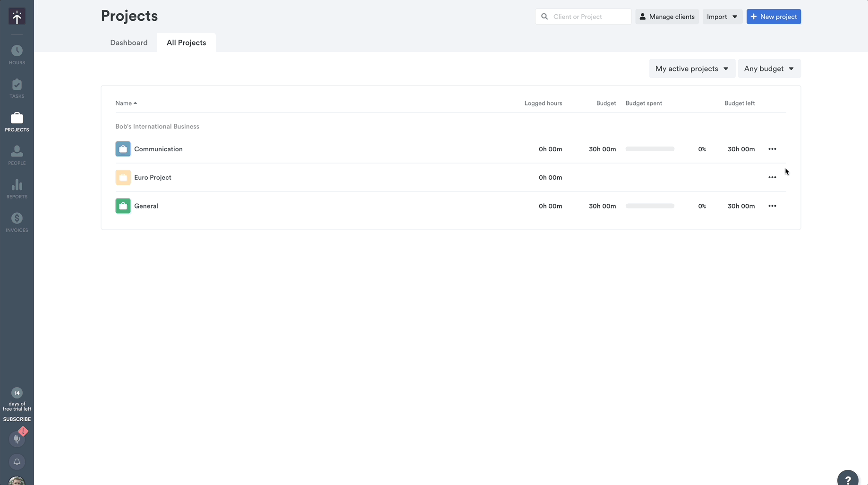Click the budget spent progress bar for General
This screenshot has height=485, width=868.
pos(650,206)
